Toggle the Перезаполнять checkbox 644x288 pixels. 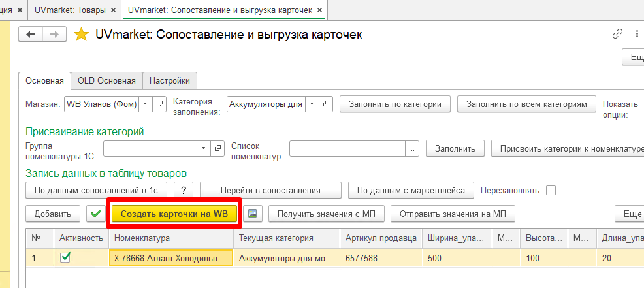[551, 191]
